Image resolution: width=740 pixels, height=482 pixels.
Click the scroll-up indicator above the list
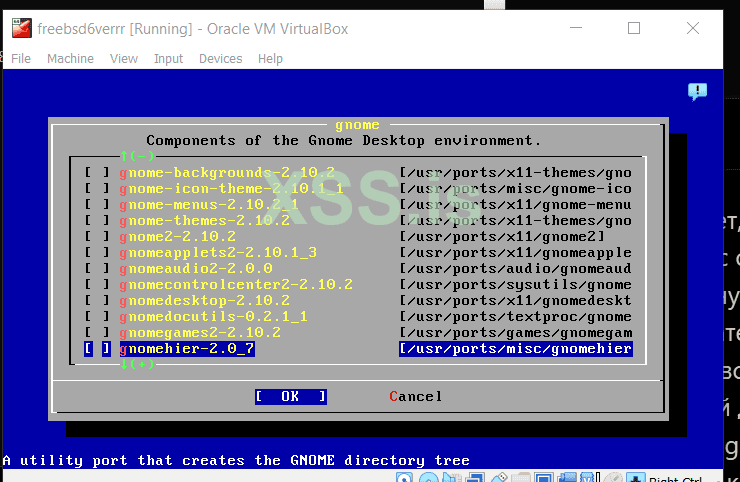[137, 155]
